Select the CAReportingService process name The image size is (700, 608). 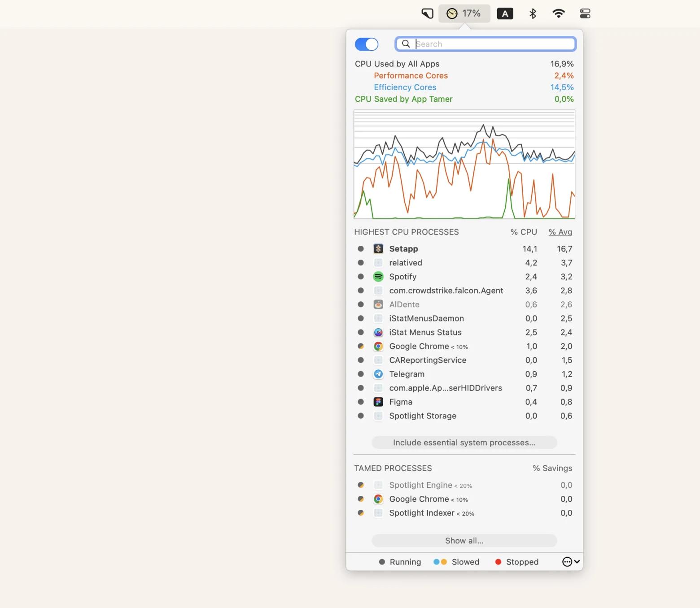[428, 360]
